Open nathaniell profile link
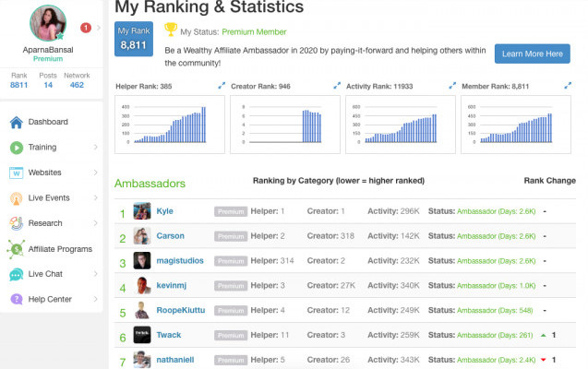Viewport: 588px width, 369px height. tap(175, 359)
